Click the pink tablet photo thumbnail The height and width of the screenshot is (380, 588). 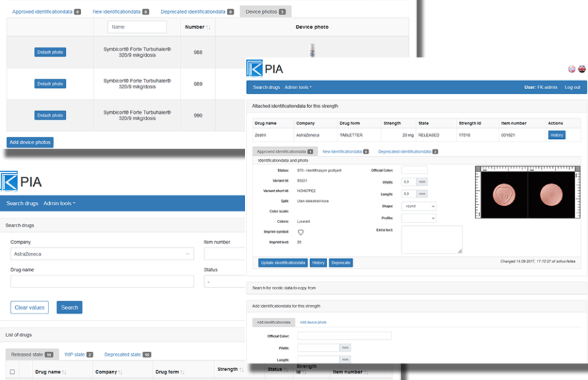(x=528, y=192)
